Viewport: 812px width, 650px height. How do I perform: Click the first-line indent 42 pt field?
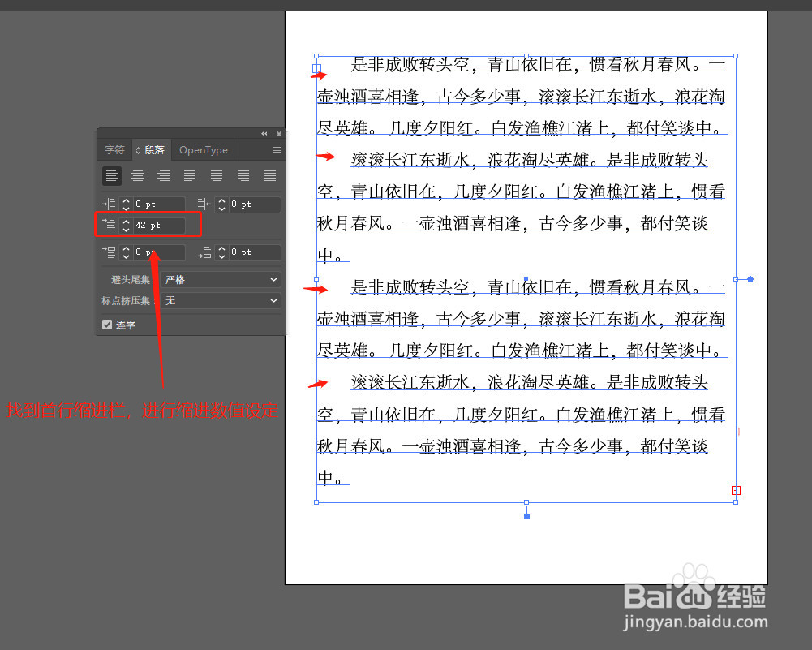[158, 225]
